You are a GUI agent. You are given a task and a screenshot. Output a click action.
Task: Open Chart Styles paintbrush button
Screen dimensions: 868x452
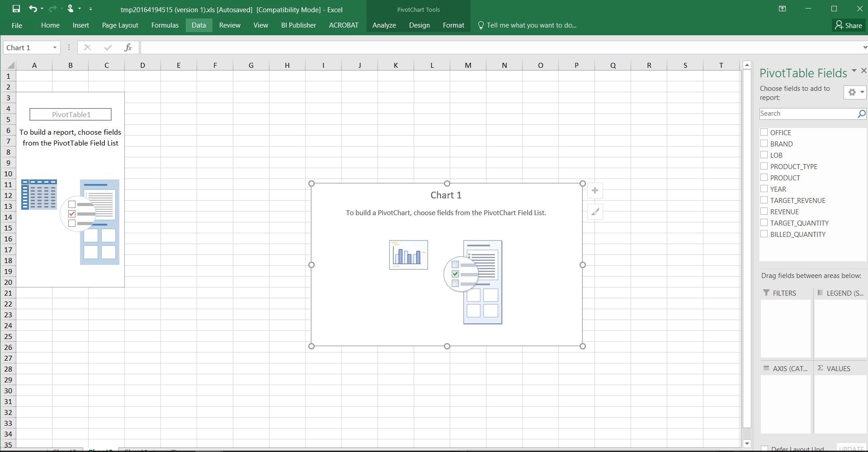595,212
